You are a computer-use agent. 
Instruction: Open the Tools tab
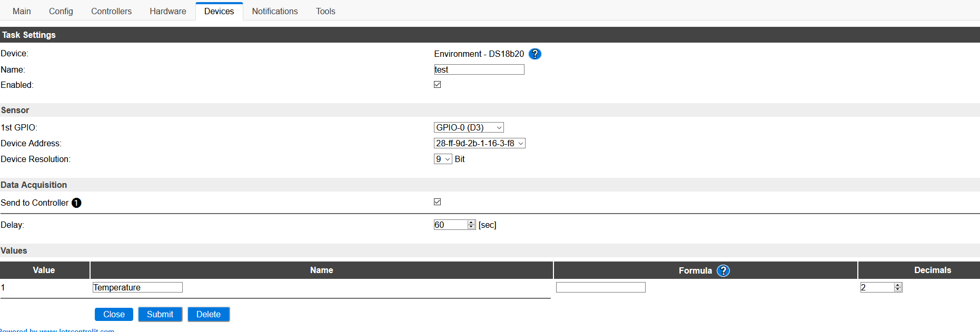pos(325,11)
